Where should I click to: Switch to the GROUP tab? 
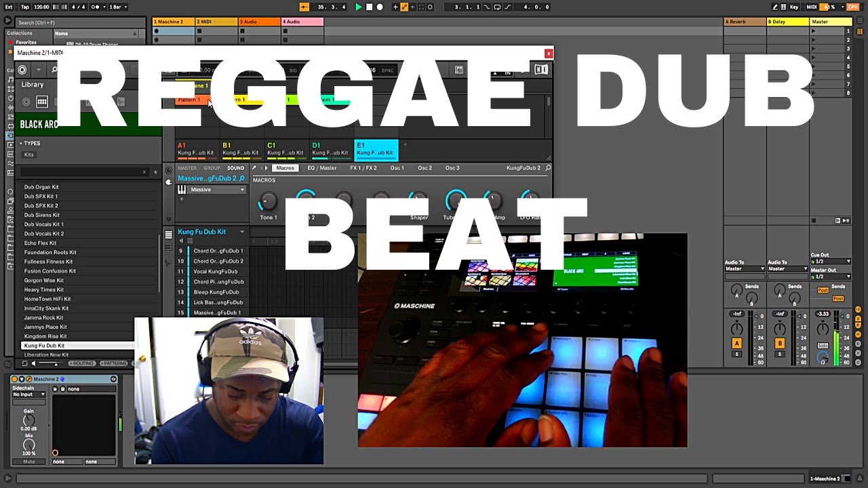point(212,168)
